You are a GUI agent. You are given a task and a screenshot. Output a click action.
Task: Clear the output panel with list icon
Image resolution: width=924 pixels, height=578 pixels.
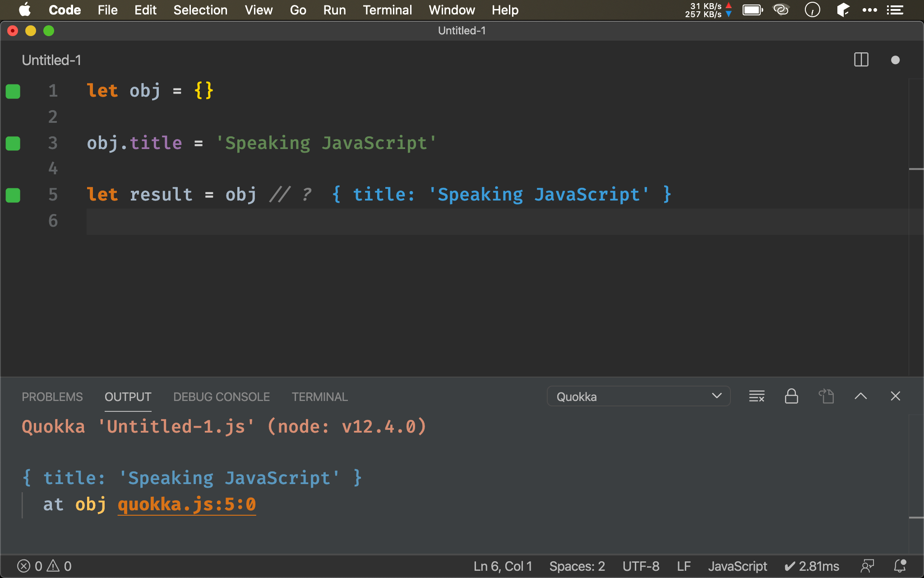coord(757,396)
